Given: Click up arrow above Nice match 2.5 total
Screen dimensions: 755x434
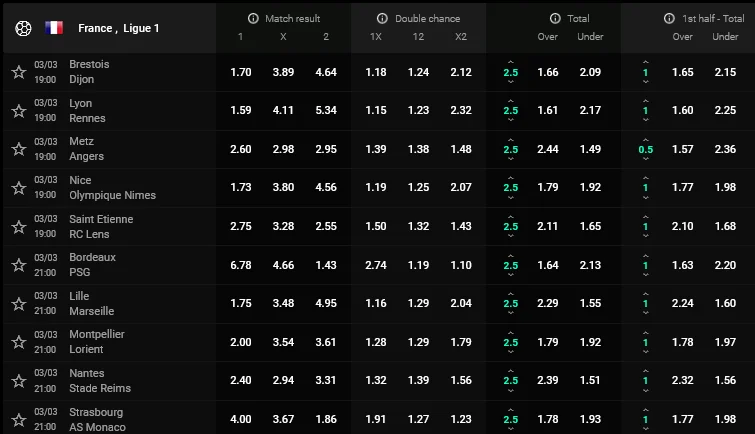Looking at the screenshot, I should coord(511,175).
